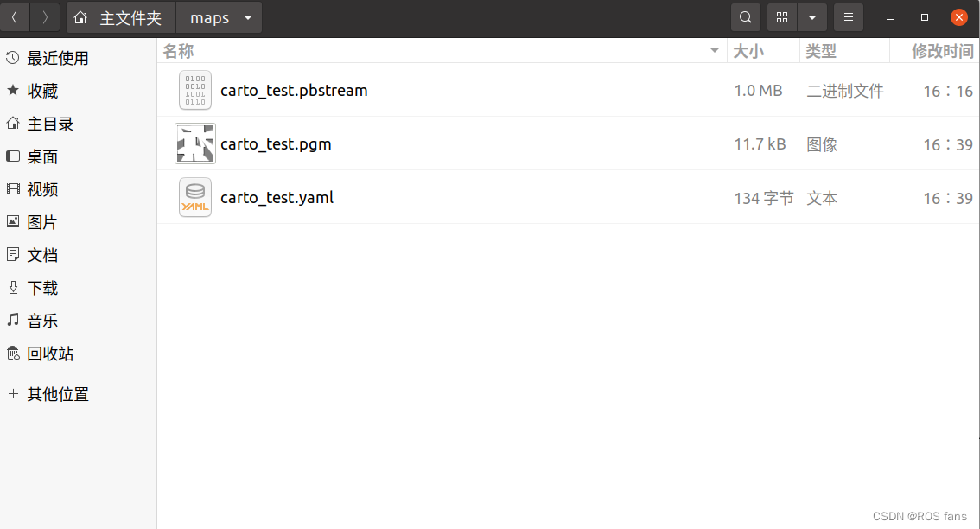The image size is (980, 529).
Task: Open the search icon in header bar
Action: 746,17
